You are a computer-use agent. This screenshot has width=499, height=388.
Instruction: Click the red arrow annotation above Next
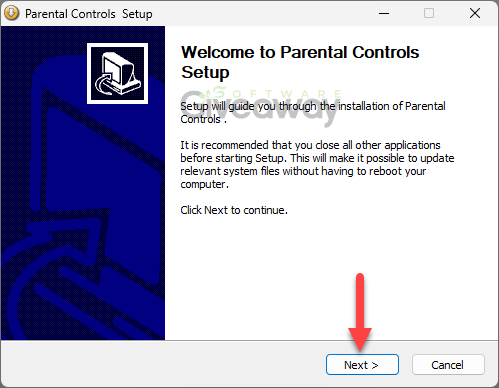pyautogui.click(x=360, y=312)
